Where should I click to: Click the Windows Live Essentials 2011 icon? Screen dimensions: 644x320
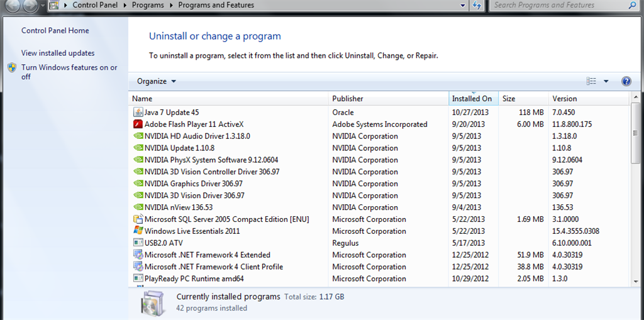tap(138, 231)
